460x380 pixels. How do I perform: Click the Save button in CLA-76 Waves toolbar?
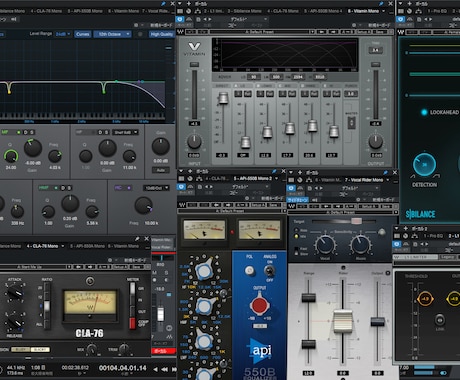(137, 267)
